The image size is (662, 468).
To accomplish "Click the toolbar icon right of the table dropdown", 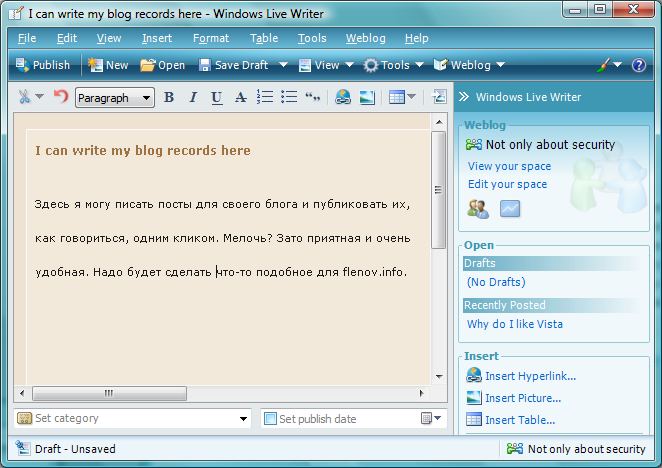I will point(439,97).
